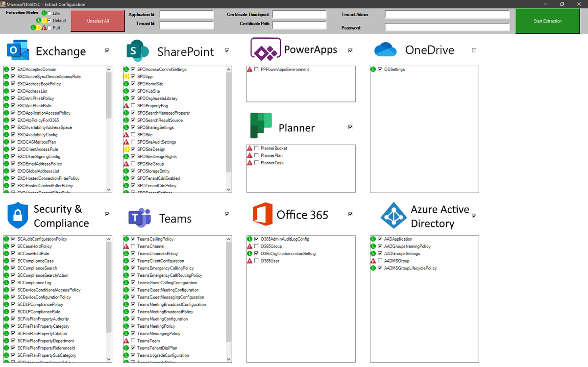The width and height of the screenshot is (588, 367).
Task: Click the SPOTenantCdnPolicy list entry
Action: tap(157, 186)
